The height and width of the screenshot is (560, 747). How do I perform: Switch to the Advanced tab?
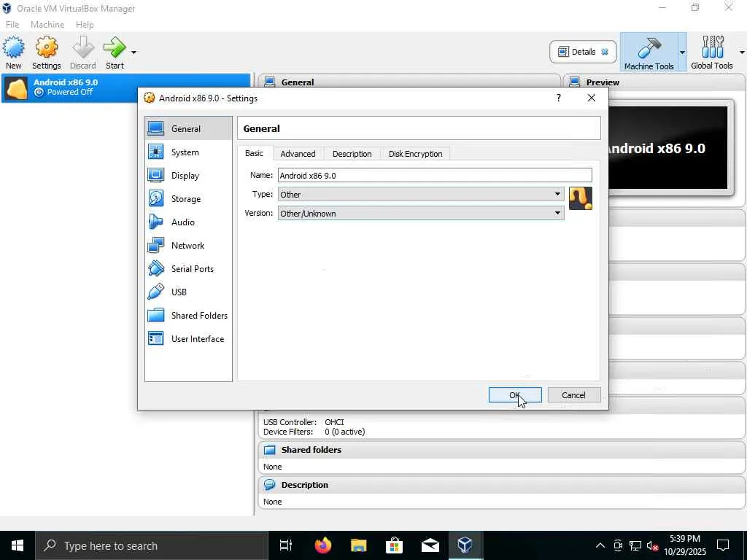point(298,154)
